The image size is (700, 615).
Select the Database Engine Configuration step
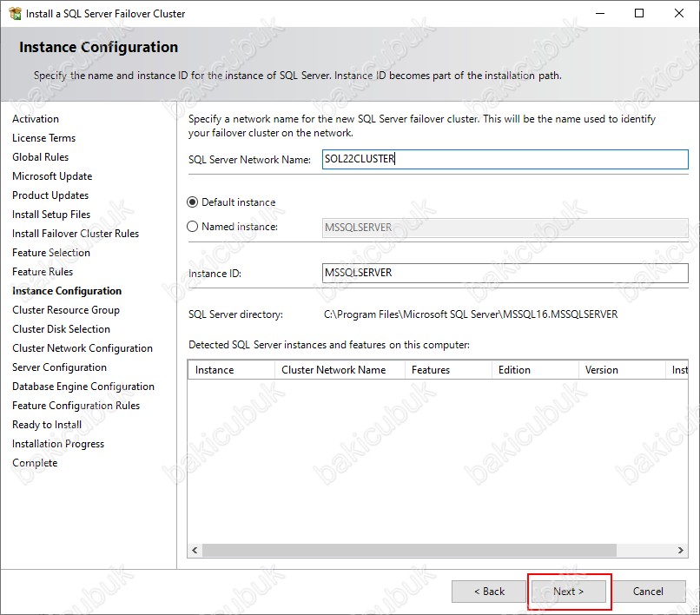83,387
